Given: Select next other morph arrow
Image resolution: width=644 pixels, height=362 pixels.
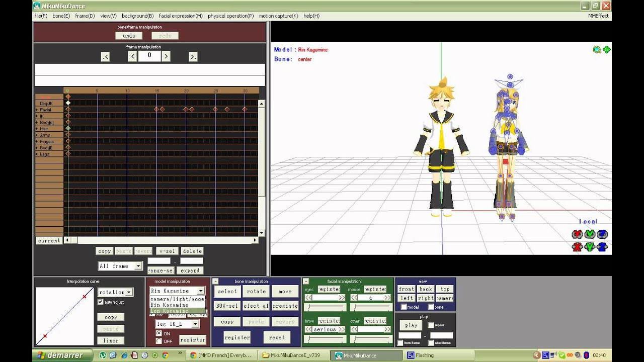Looking at the screenshot, I should pyautogui.click(x=388, y=329).
